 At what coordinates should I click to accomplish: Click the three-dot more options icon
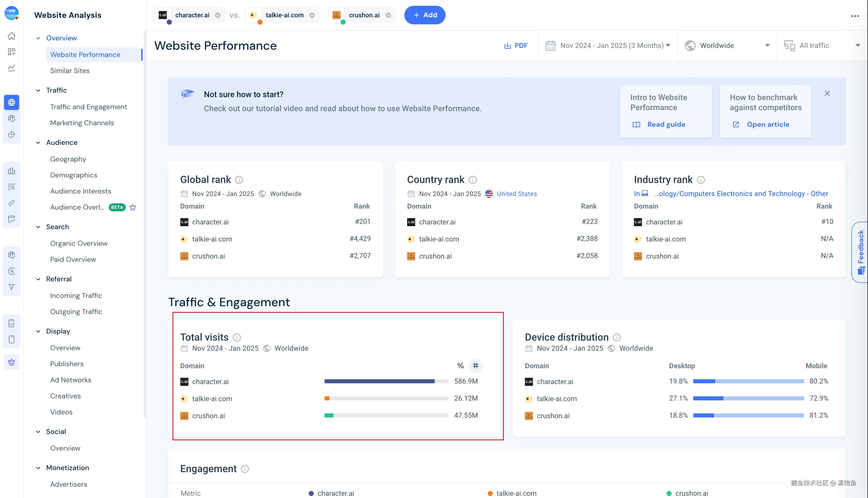pos(855,16)
